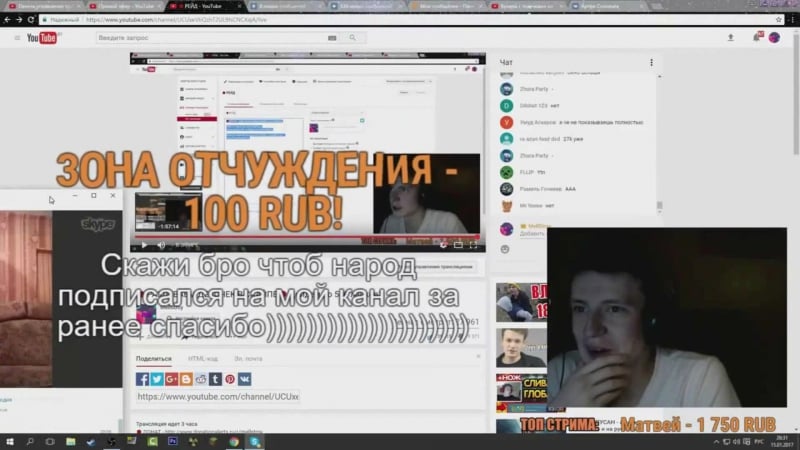The image size is (800, 450).
Task: Minimize the Skype call window
Action: (x=75, y=195)
